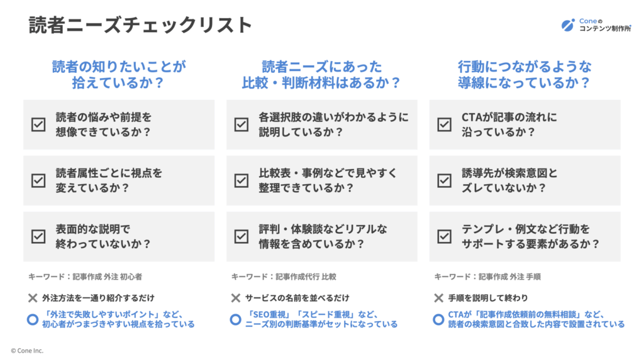Viewport: 644px width, 362px height.
Task: Click the keyword text 記事作成代行 比較
Action: [x=306, y=277]
